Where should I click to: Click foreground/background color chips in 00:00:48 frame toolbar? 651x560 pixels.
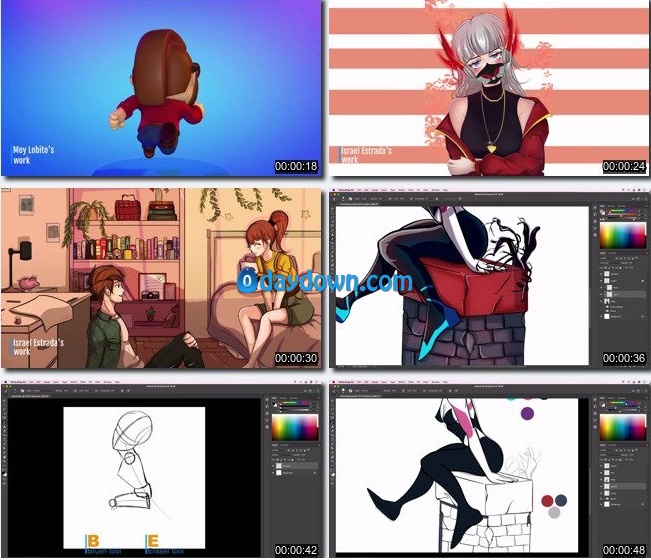(x=333, y=474)
